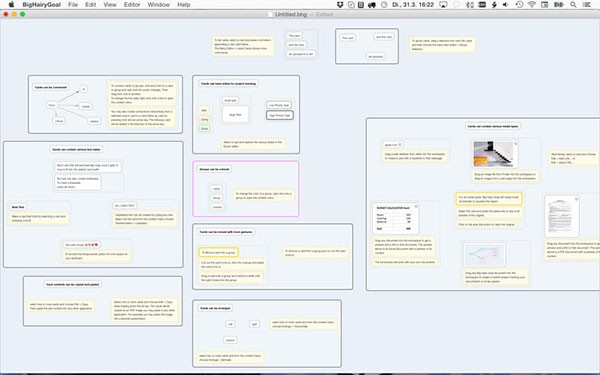Open Notification Center list icon
Viewport: 600px width, 375px height.
pyautogui.click(x=586, y=5)
